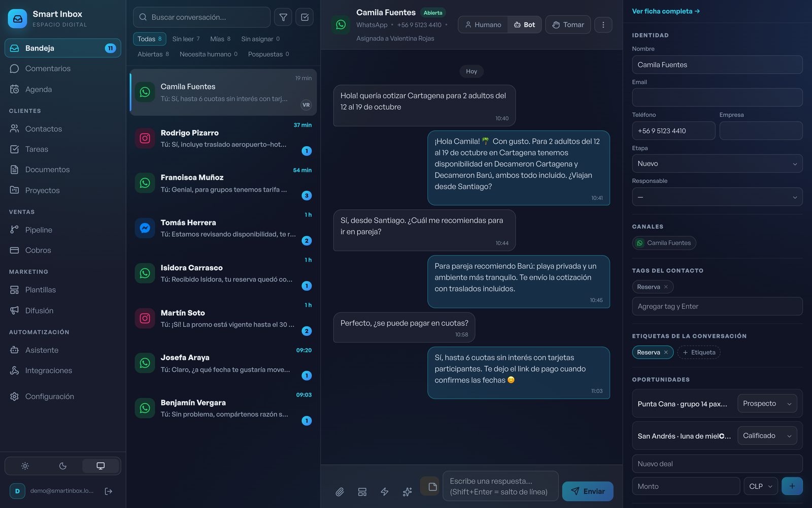
Task: Open Contactos in the sidebar
Action: [63, 129]
